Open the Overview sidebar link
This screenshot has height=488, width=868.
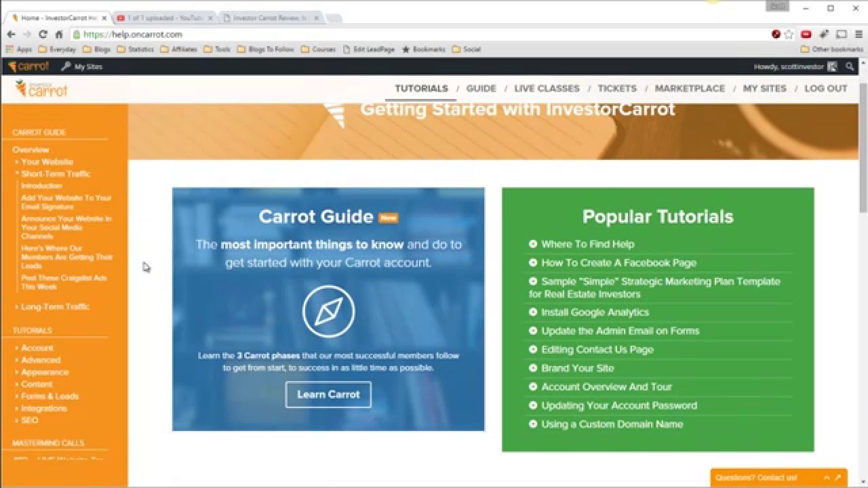coord(31,150)
